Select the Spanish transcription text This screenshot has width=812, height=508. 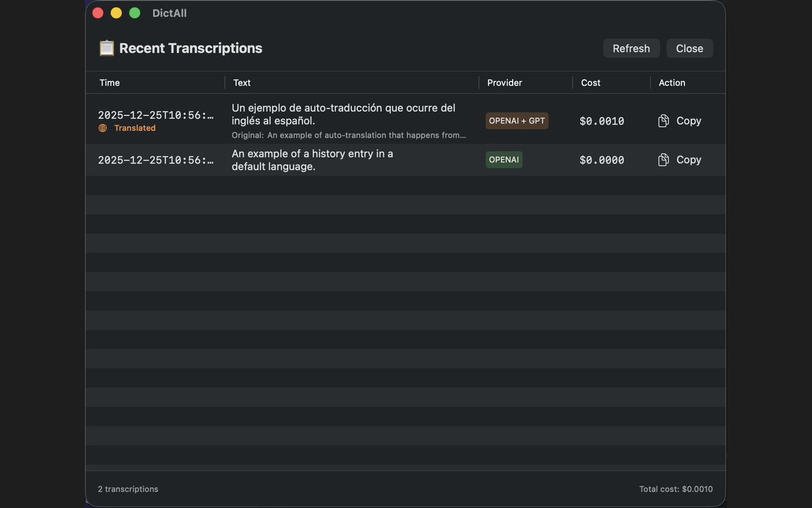[x=343, y=114]
